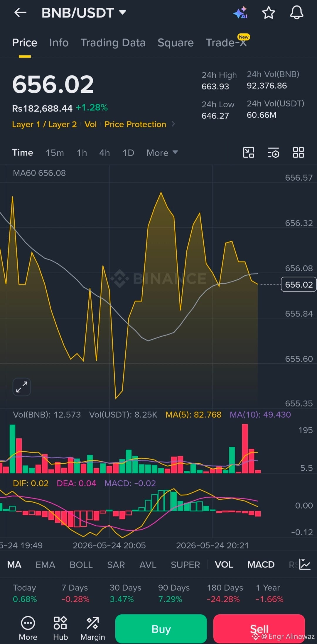Toggle the MA indicator
Viewport: 317px width, 644px height.
(14, 565)
